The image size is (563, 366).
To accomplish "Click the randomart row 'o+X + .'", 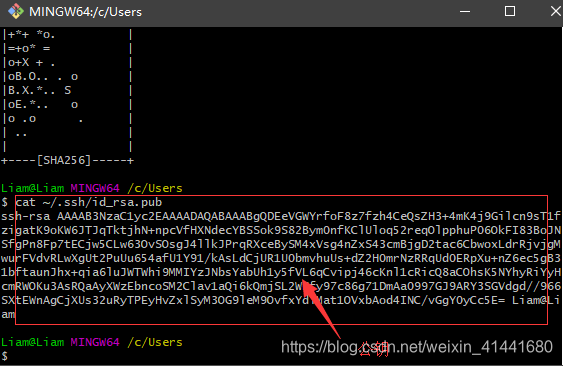I will (68, 62).
